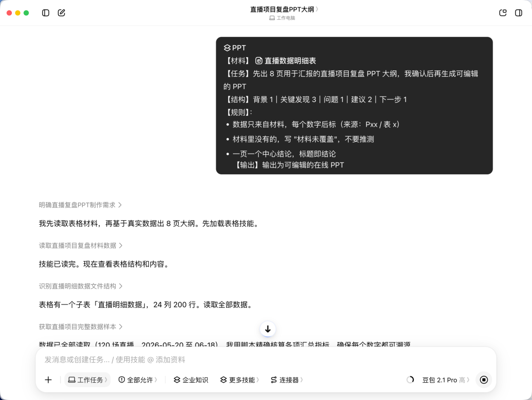Screen dimensions: 532x400
Task: Expand 识别直播明细数据文件结构 step
Action: [x=80, y=286]
